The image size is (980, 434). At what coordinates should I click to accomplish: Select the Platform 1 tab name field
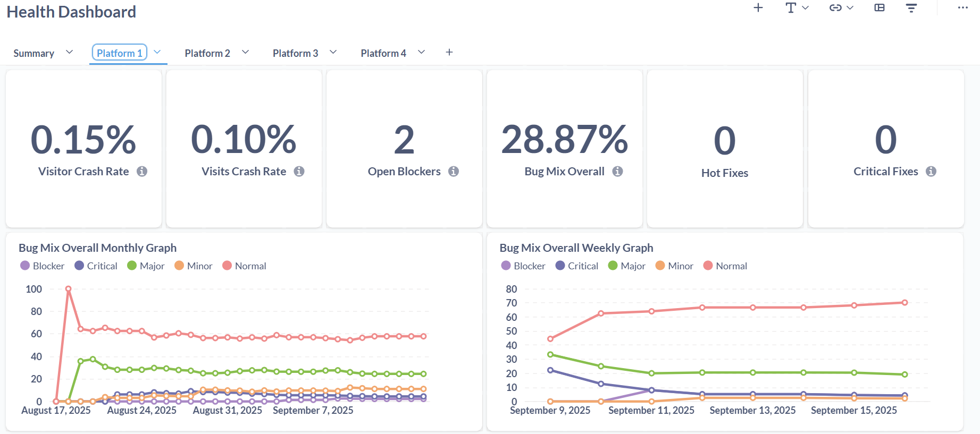(x=120, y=53)
